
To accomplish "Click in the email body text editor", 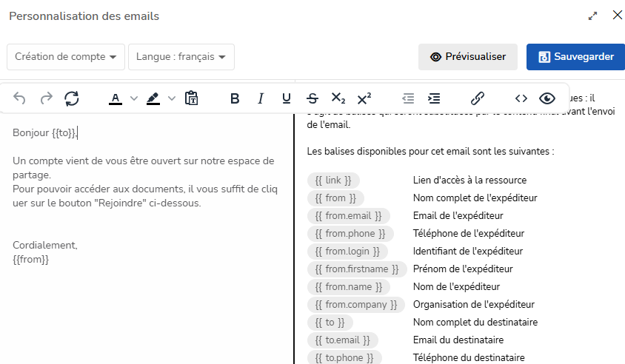I will [x=144, y=222].
